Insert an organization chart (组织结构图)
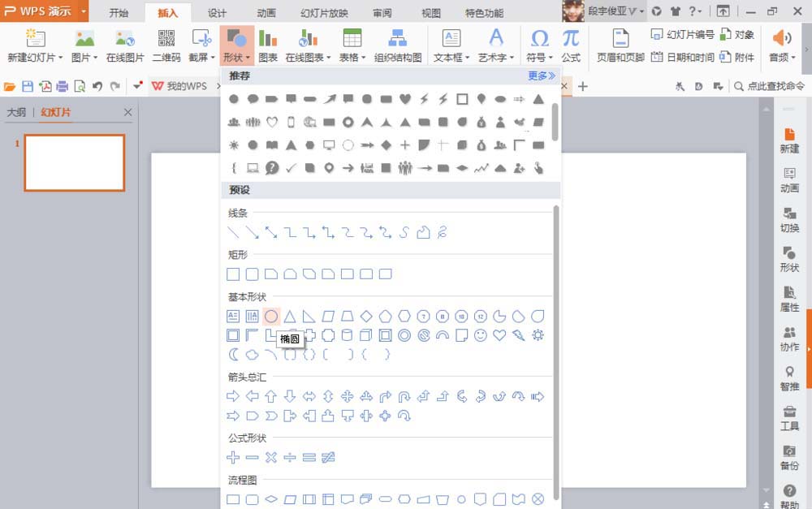This screenshot has height=509, width=812. [398, 45]
